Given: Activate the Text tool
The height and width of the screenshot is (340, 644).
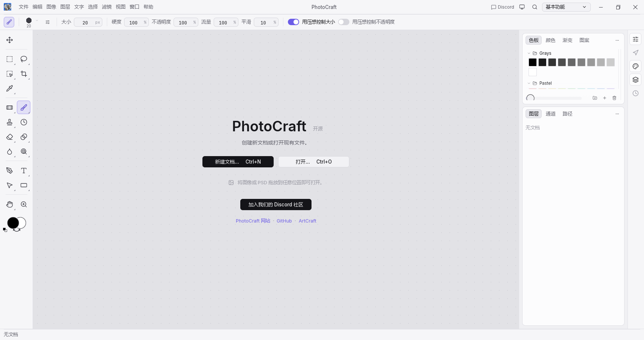Looking at the screenshot, I should 24,171.
